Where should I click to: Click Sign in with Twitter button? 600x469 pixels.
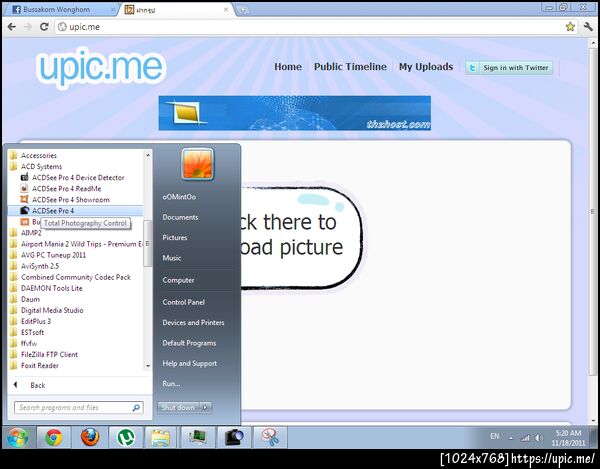coord(509,68)
